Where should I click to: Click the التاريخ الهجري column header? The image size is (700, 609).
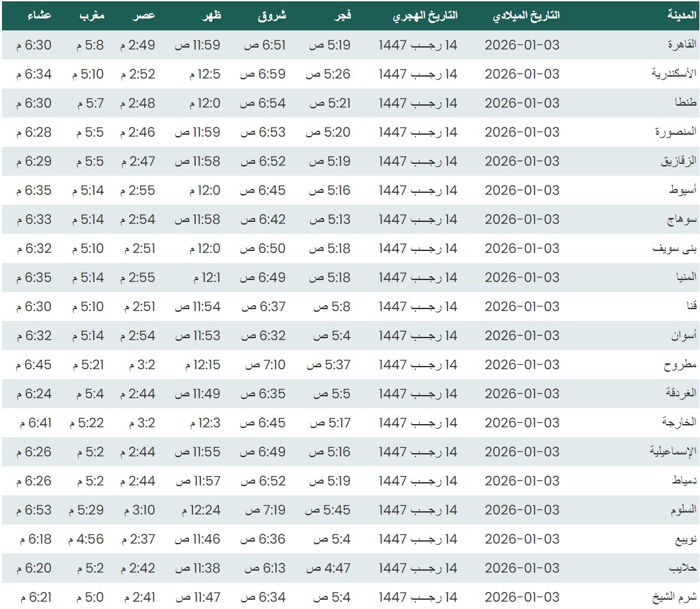point(425,15)
